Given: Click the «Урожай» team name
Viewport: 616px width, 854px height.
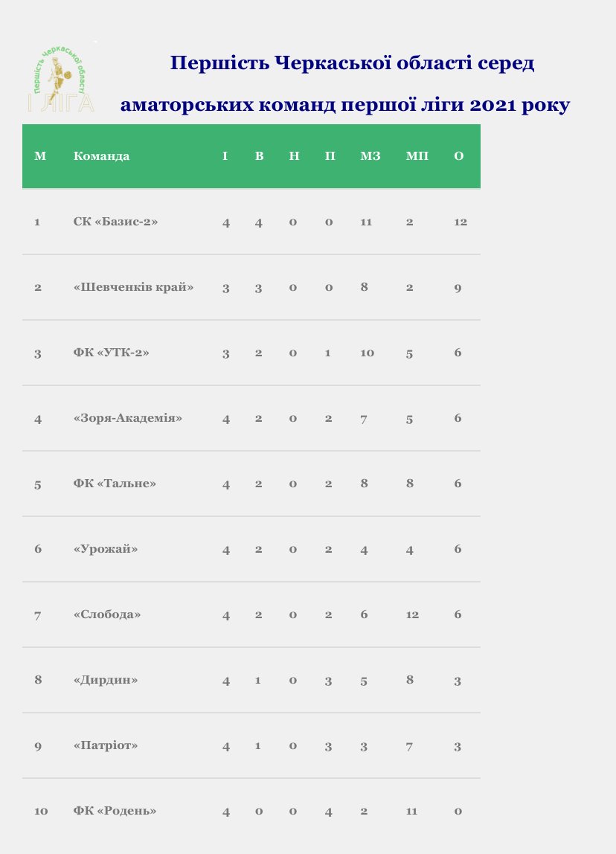Looking at the screenshot, I should (106, 548).
